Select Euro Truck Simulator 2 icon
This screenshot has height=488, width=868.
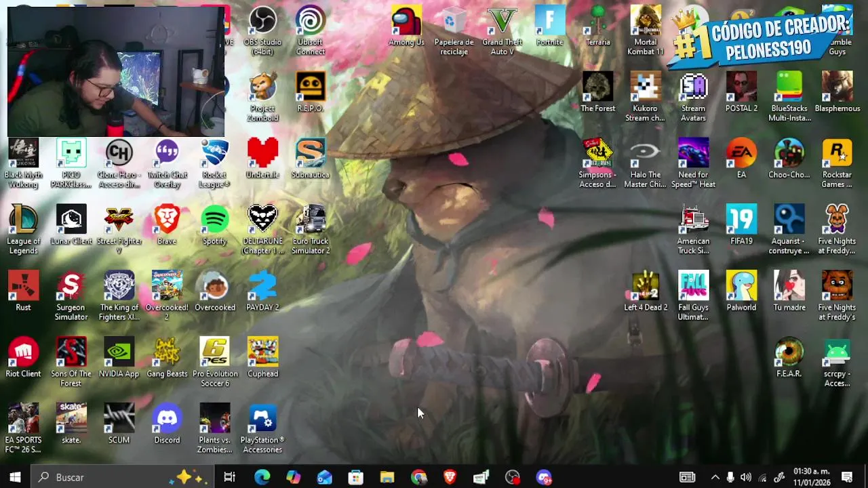coord(311,230)
